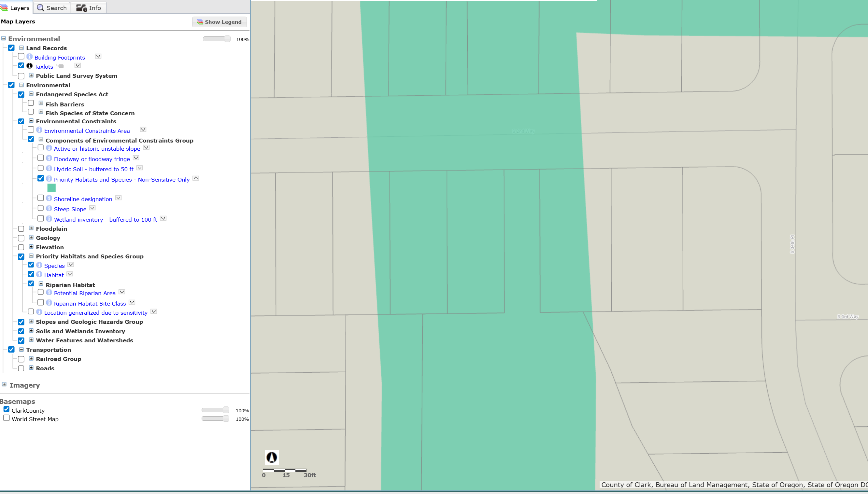Image resolution: width=868 pixels, height=494 pixels.
Task: Click info icon beside Building Footprints
Action: click(30, 57)
